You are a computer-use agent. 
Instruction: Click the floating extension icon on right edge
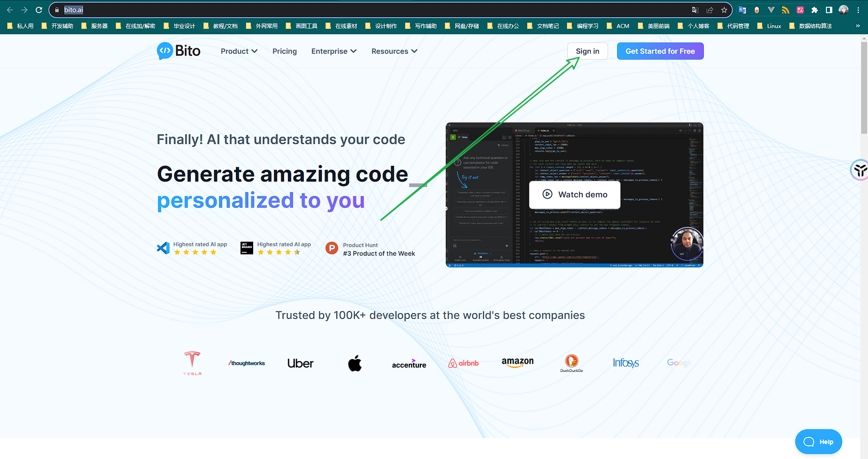(x=859, y=170)
